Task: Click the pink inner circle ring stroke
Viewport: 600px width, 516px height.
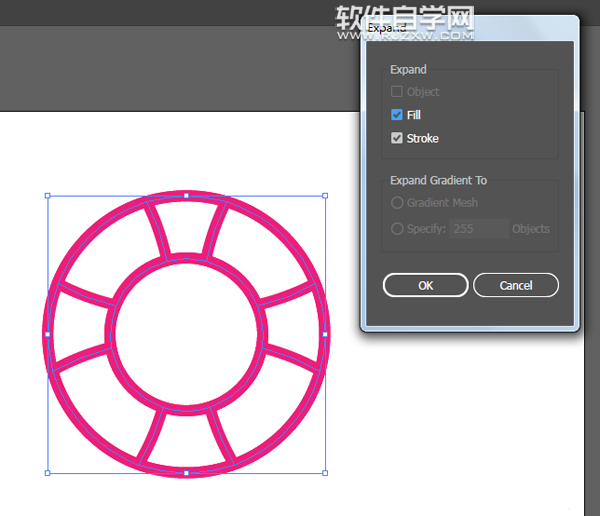Action: [x=186, y=259]
